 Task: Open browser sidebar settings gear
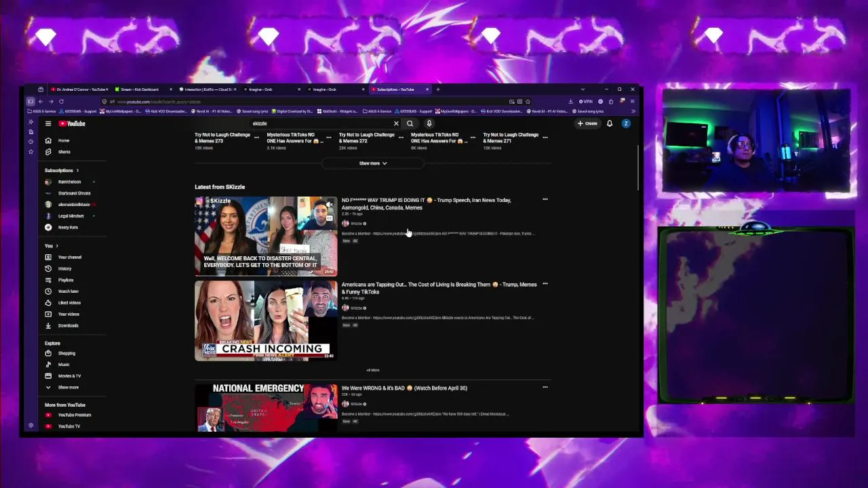[x=31, y=426]
